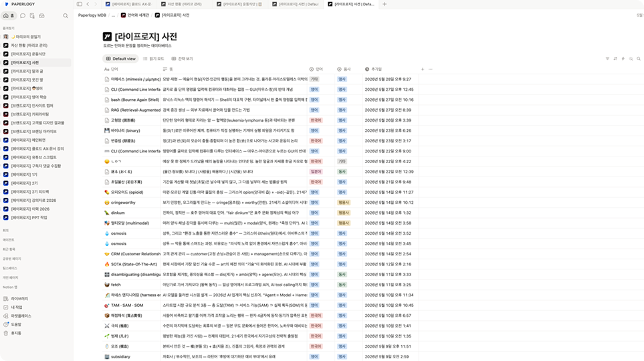This screenshot has height=361, width=644.
Task: Click the database search magnifier icon
Action: (639, 59)
